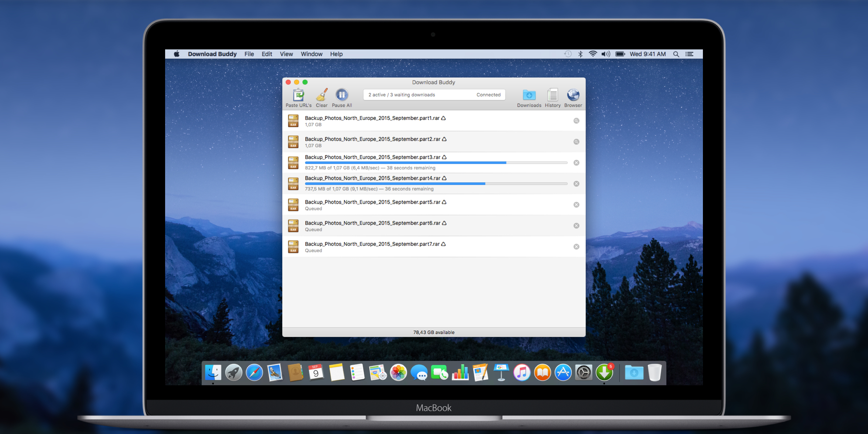868x434 pixels.
Task: Open the Edit menu
Action: tap(267, 54)
